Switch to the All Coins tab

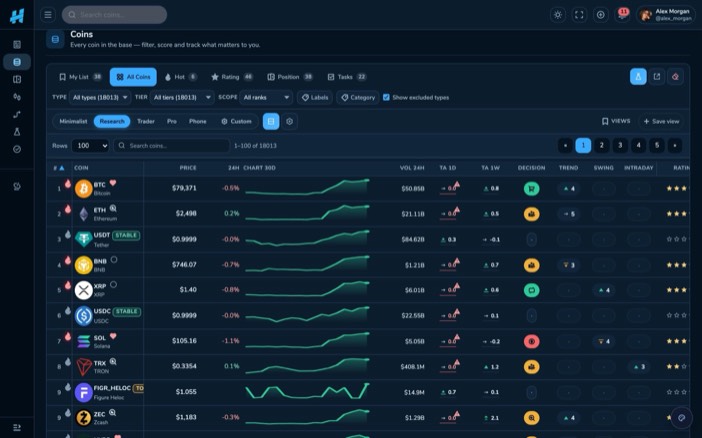point(133,77)
